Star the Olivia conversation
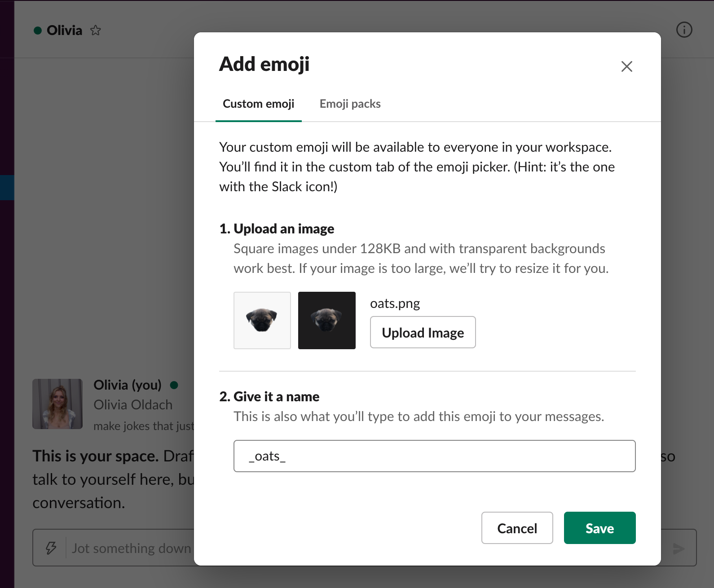Image resolution: width=714 pixels, height=588 pixels. click(95, 31)
